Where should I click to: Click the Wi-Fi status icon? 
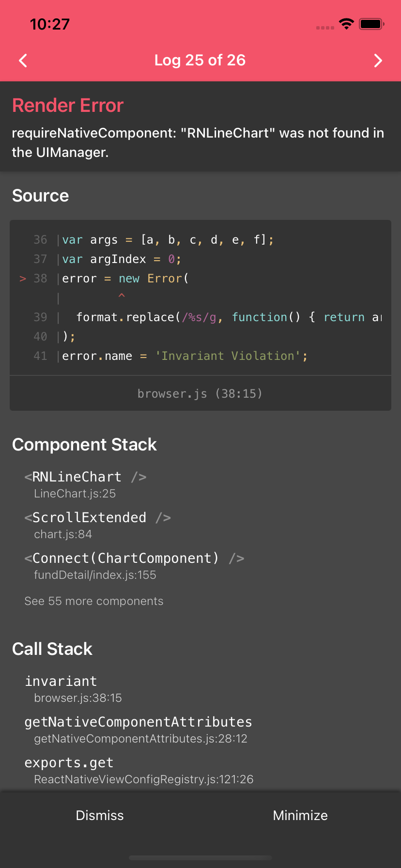[x=346, y=24]
